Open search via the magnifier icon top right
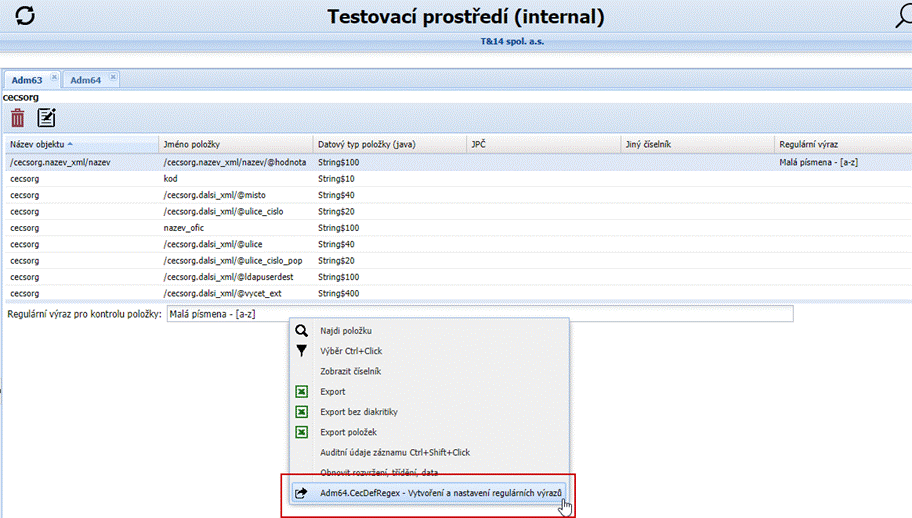Viewport: 912px width, 518px height. 902,15
